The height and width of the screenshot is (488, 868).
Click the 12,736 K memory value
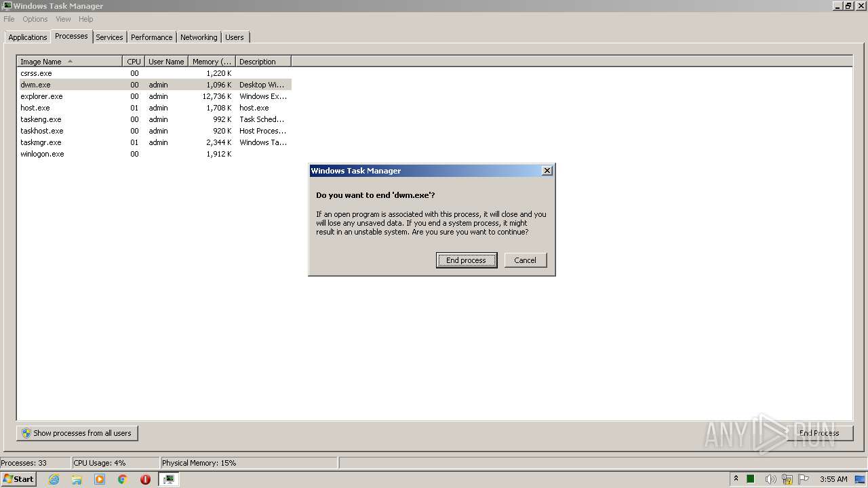click(x=217, y=96)
